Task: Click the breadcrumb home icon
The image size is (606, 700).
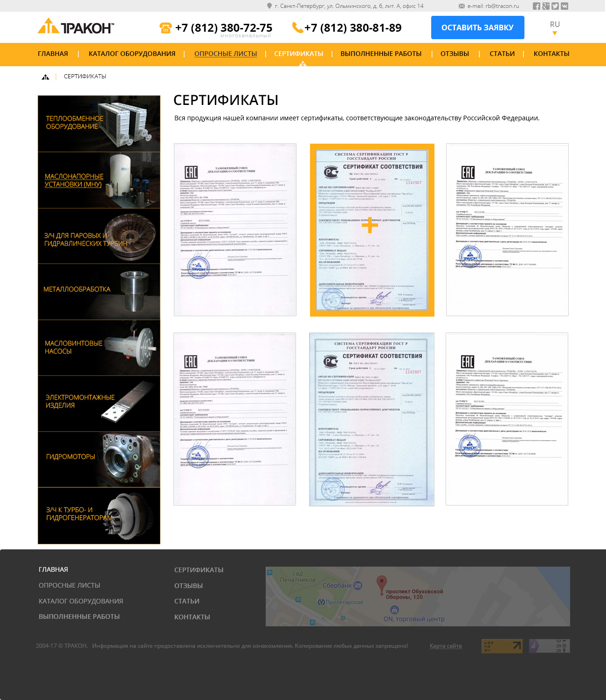Action: [x=45, y=77]
